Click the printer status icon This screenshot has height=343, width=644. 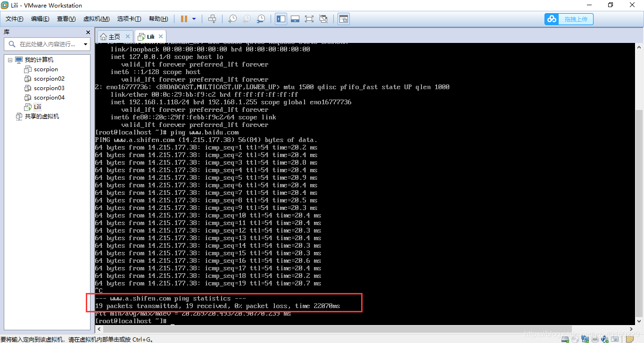pyautogui.click(x=595, y=339)
